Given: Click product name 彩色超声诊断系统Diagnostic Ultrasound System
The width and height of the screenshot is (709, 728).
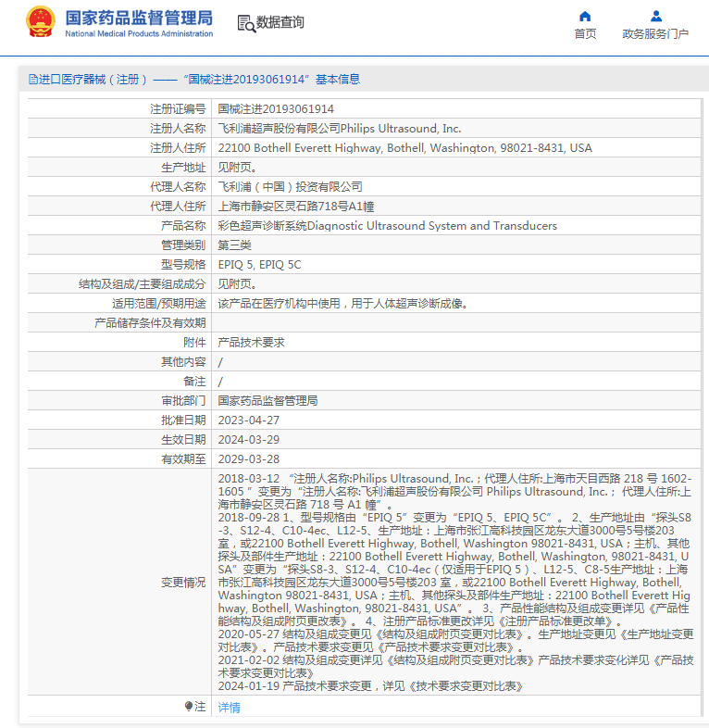Looking at the screenshot, I should click(388, 226).
